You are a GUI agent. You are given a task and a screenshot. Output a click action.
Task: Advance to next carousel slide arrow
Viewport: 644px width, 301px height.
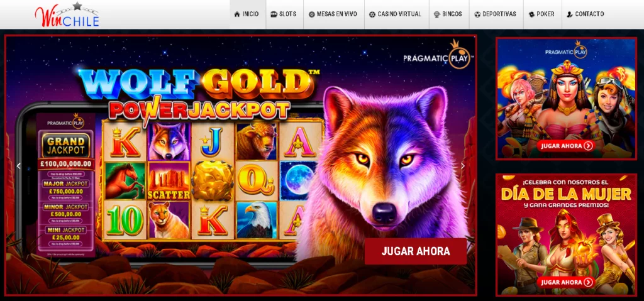pyautogui.click(x=463, y=166)
